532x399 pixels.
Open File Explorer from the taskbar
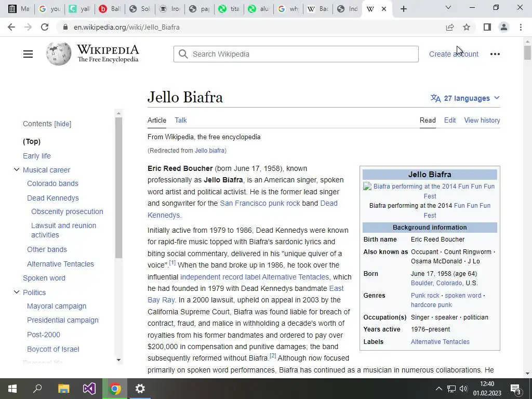tap(63, 389)
